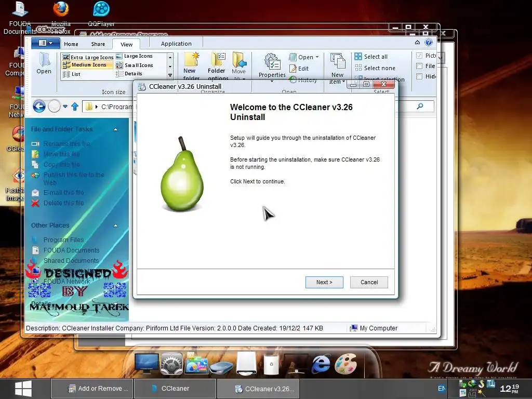Open Internet Explorer from the dock
This screenshot has height=399, width=532.
pos(321,364)
